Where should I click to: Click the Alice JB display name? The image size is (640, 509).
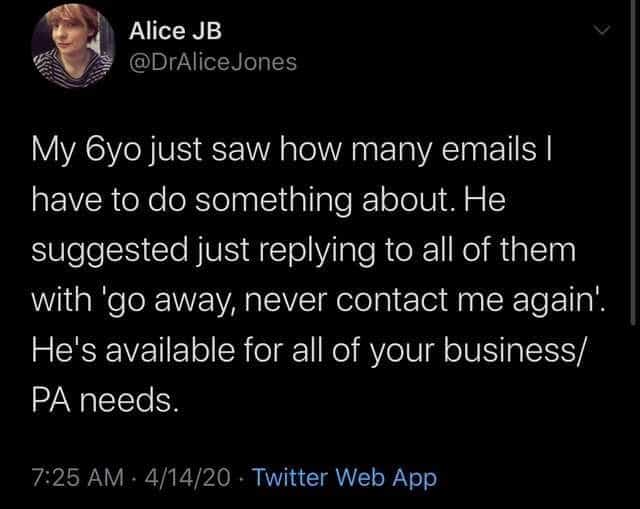coord(175,31)
